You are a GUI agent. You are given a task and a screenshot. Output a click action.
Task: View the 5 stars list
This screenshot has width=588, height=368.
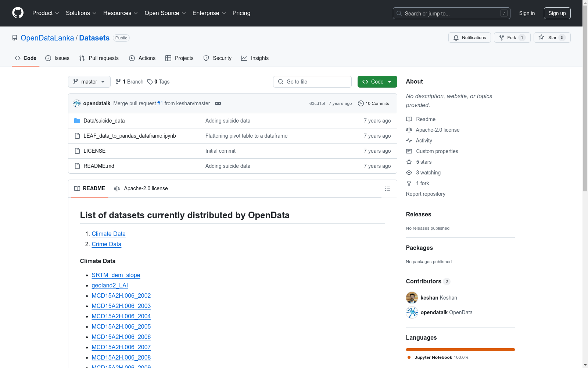(x=419, y=162)
